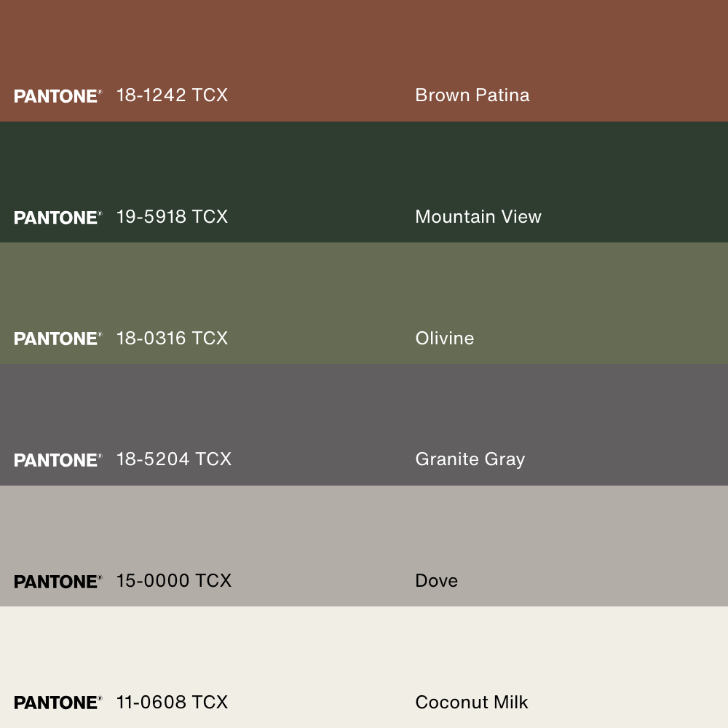Viewport: 728px width, 728px height.
Task: Click the color name Mountain View
Action: [478, 217]
